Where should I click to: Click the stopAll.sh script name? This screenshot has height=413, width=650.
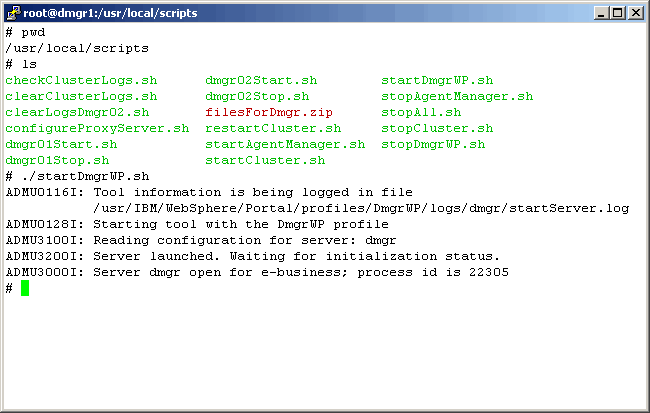(421, 112)
